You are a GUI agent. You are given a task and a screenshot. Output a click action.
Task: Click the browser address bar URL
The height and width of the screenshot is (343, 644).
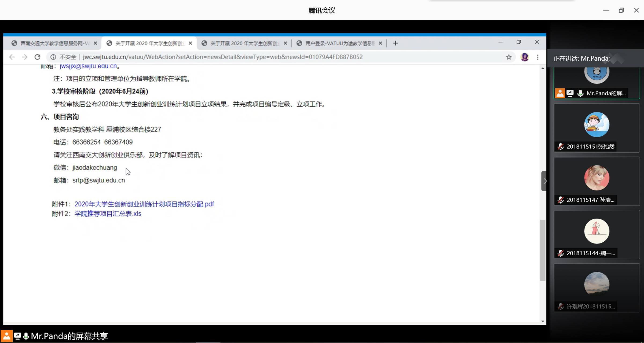tap(223, 57)
